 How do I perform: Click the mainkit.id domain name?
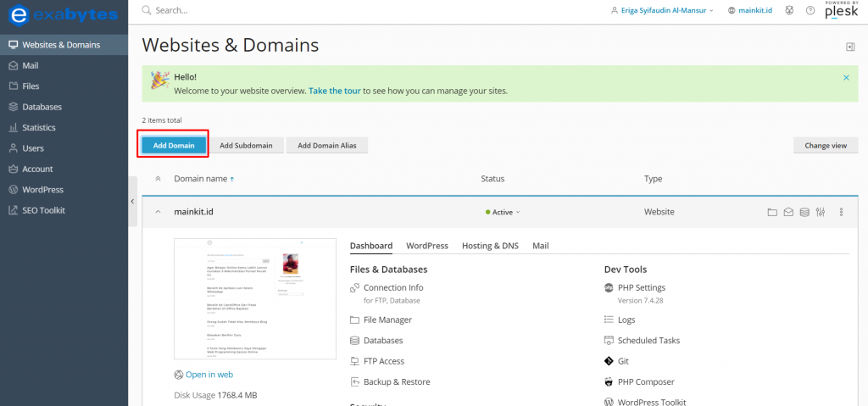click(x=194, y=212)
